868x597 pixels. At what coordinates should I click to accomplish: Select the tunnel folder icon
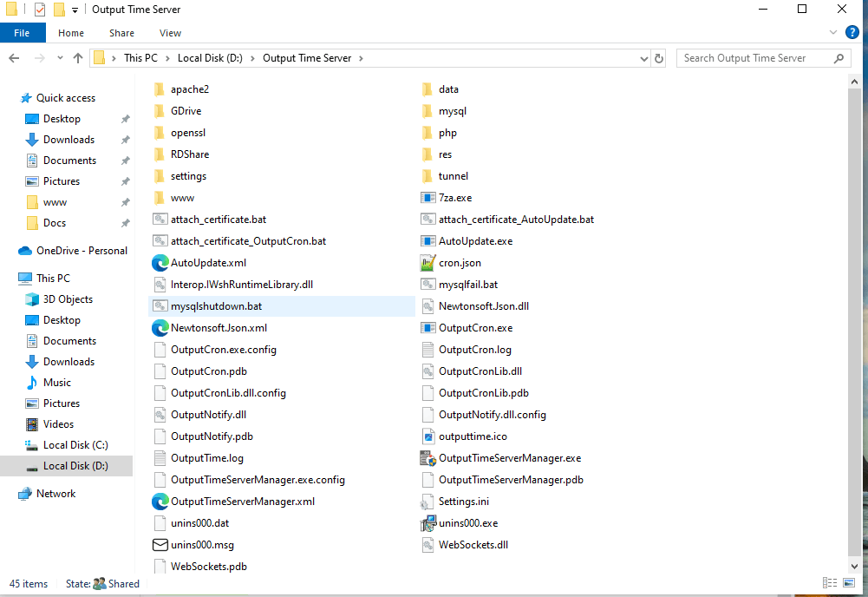click(427, 176)
